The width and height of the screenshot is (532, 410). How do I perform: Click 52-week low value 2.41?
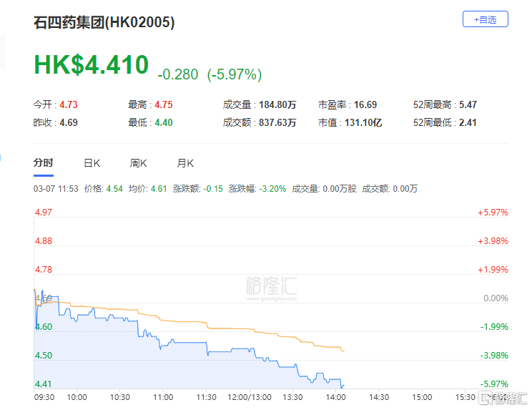tap(468, 122)
